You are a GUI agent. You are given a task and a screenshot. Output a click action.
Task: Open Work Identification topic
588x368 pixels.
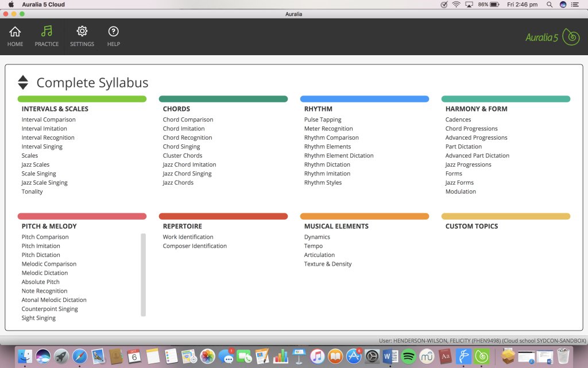tap(188, 237)
